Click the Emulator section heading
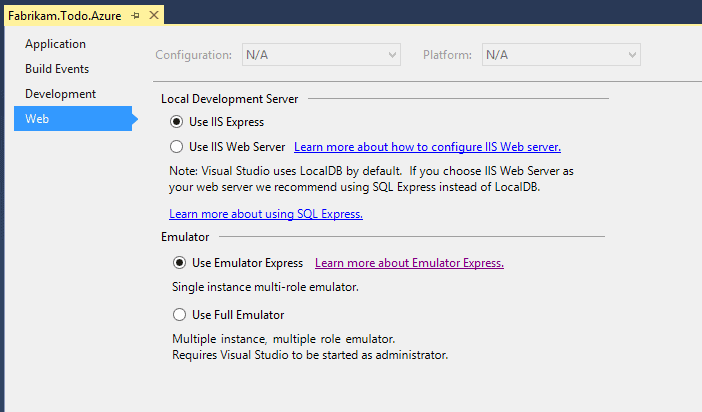Screen dimensions: 702x412 (x=185, y=237)
